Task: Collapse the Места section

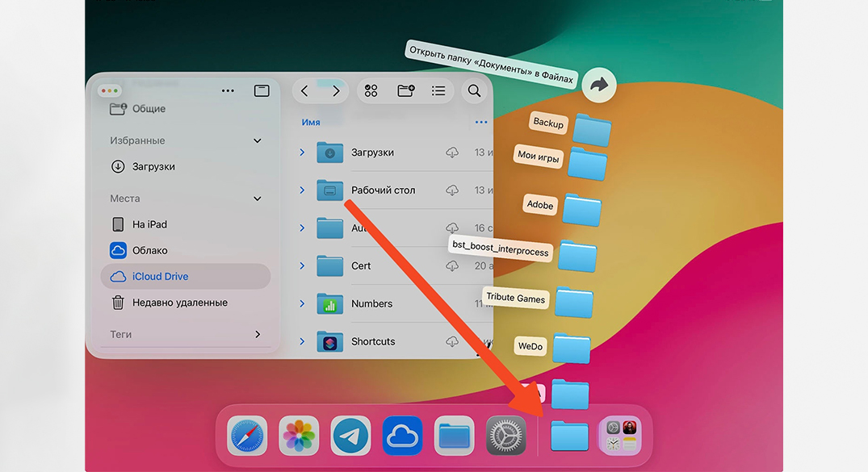Action: pyautogui.click(x=258, y=198)
